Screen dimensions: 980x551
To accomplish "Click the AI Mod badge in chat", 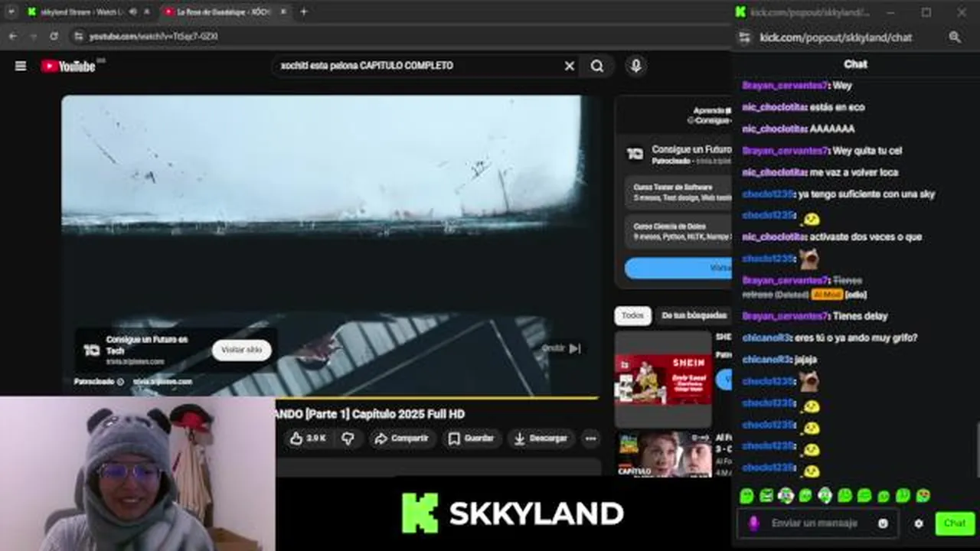I will (x=827, y=294).
